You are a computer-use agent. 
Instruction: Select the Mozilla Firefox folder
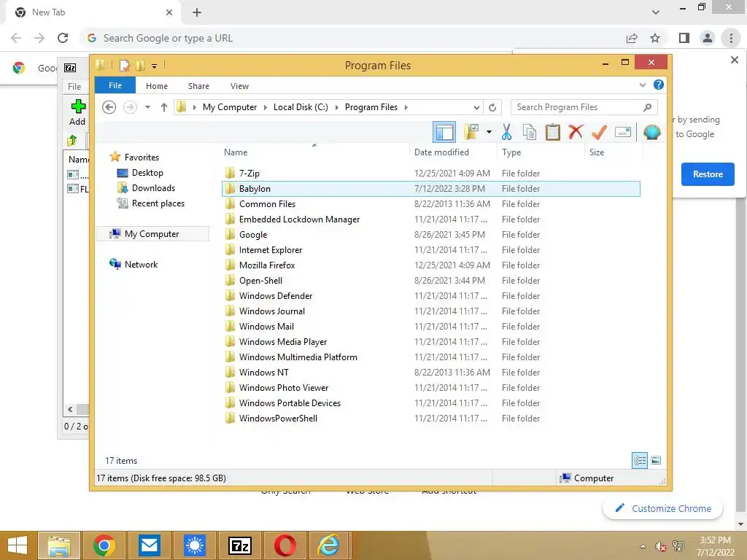(x=431, y=265)
